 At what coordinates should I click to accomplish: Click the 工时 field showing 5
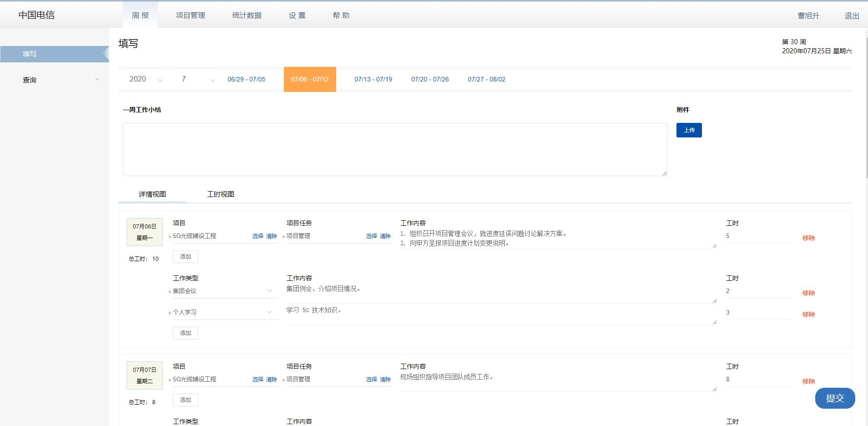pos(759,236)
